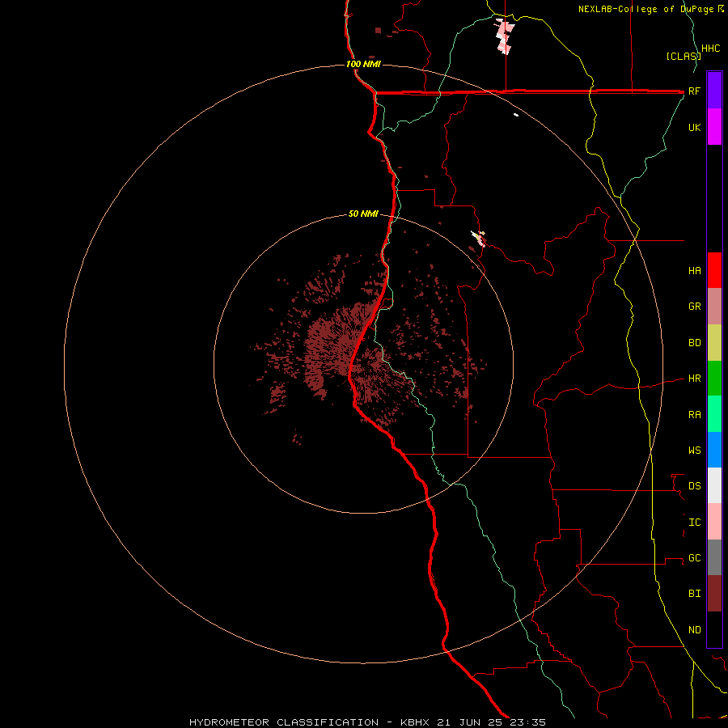728x728 pixels.
Task: Click the HA legend label
Action: coord(695,270)
